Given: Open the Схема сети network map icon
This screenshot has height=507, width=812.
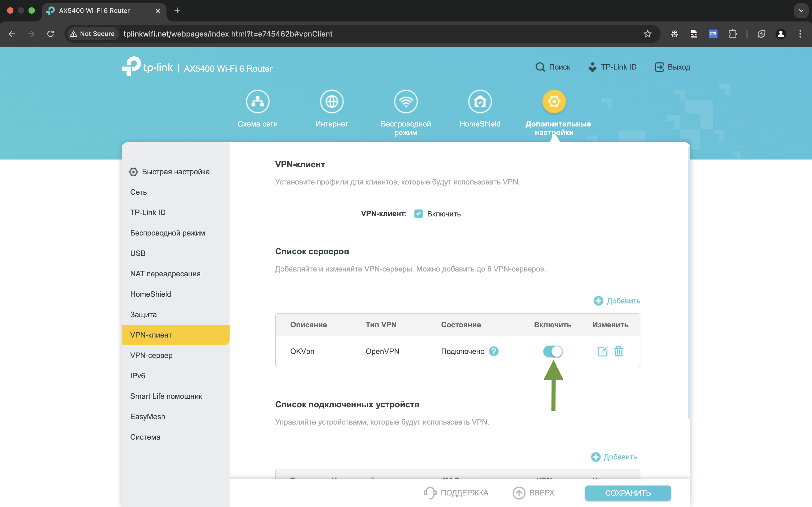Looking at the screenshot, I should point(258,101).
